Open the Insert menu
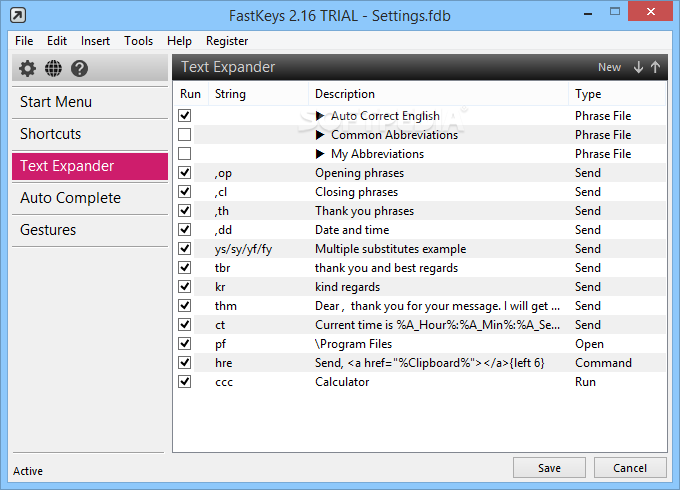Screen dimensions: 680x490 coord(95,41)
